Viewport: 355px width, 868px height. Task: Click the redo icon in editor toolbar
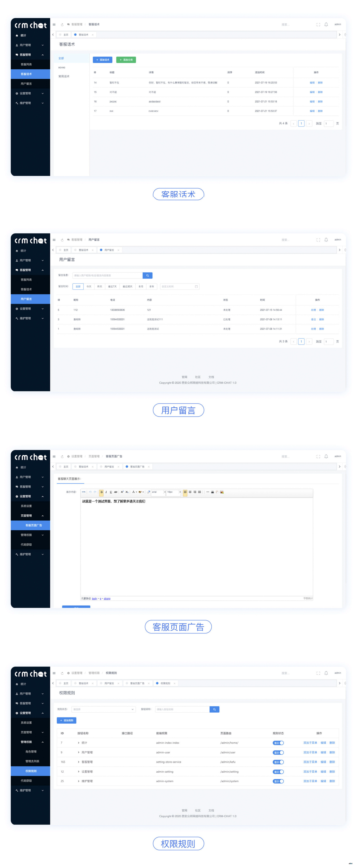[95, 492]
